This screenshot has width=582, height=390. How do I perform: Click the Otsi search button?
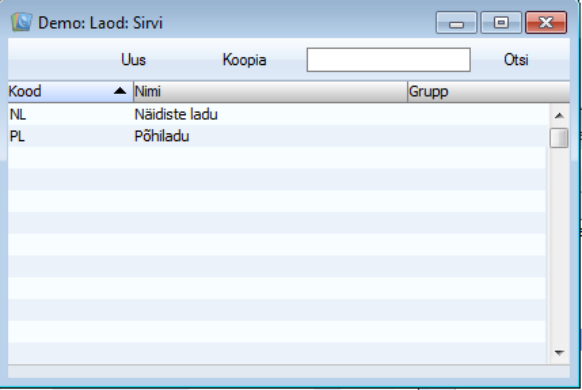516,60
